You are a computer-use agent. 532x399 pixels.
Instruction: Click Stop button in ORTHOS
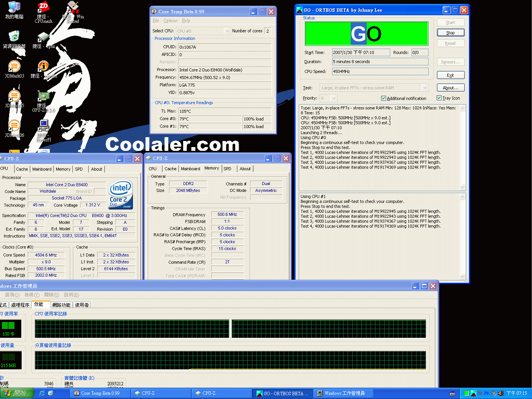450,33
